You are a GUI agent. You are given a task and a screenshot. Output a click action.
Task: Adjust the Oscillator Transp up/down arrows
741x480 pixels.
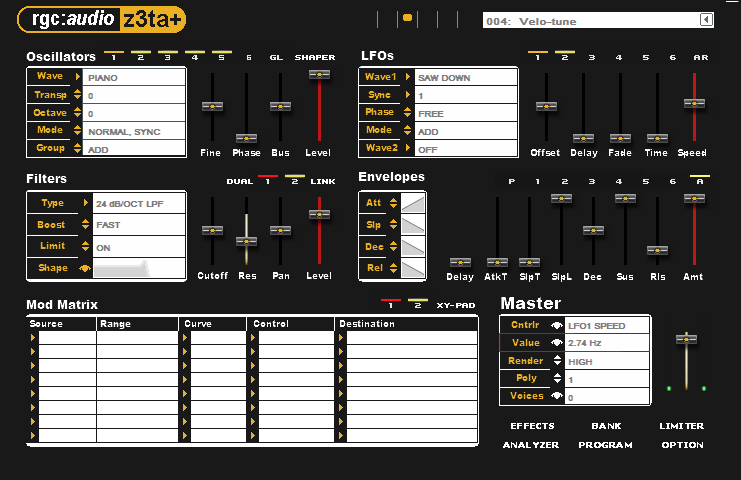(78, 94)
